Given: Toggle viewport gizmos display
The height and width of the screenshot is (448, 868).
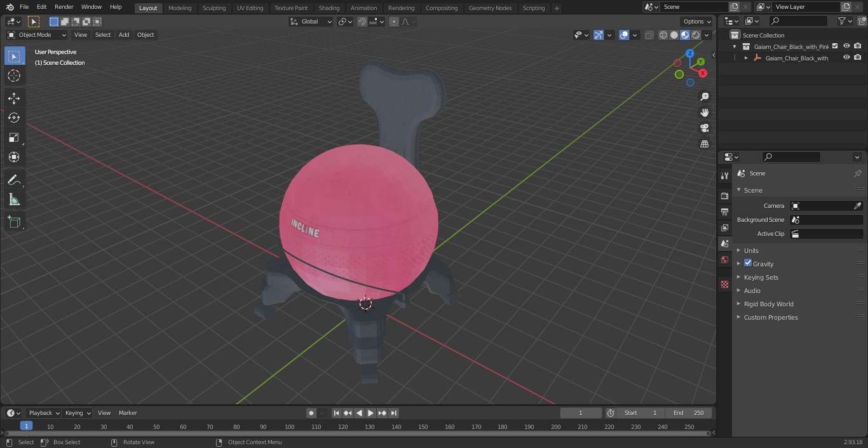Looking at the screenshot, I should tap(598, 35).
